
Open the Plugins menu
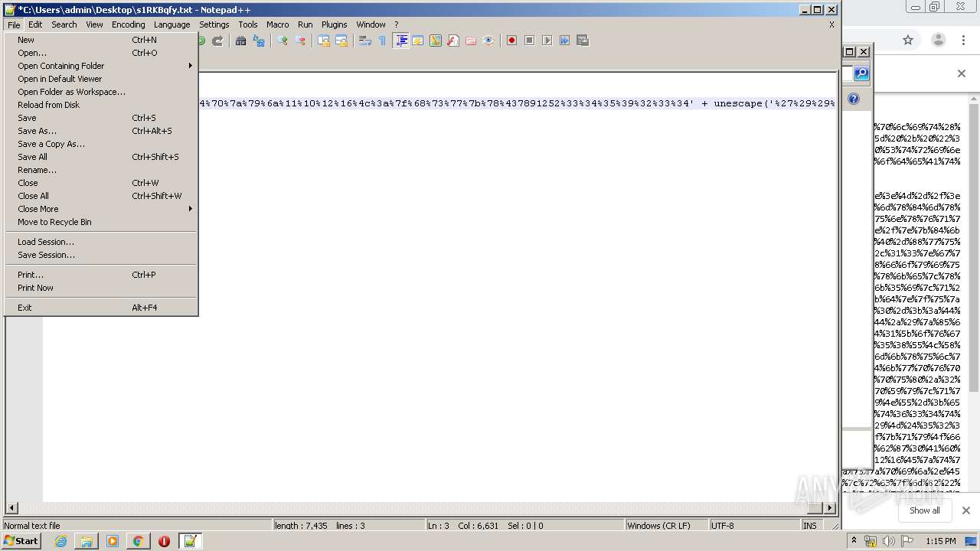tap(334, 24)
